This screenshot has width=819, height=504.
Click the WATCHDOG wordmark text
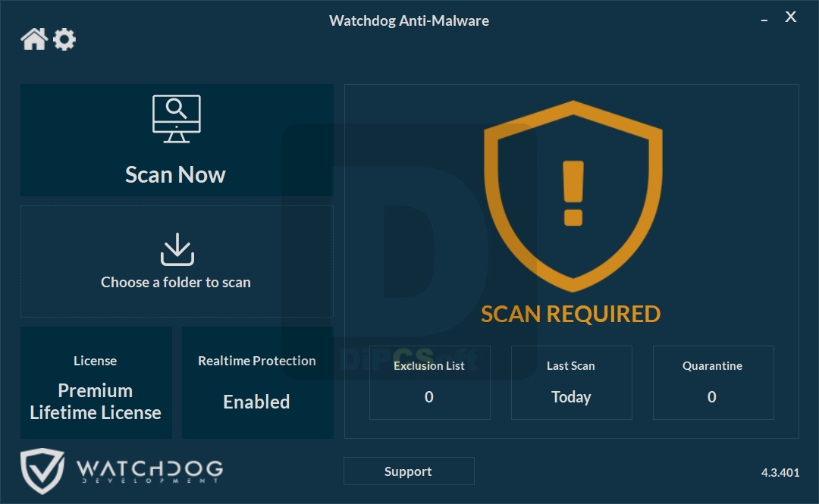[150, 468]
